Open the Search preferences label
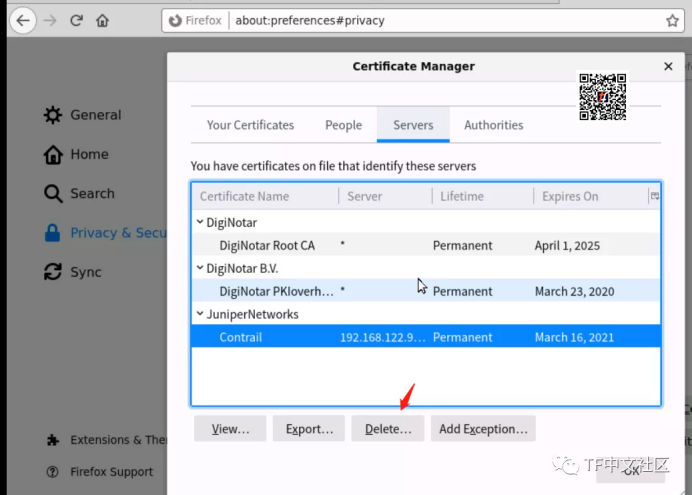692x495 pixels. tap(93, 193)
